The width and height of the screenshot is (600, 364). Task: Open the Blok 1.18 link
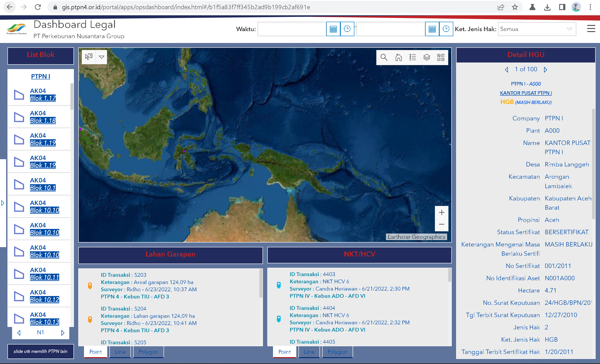[x=43, y=121]
